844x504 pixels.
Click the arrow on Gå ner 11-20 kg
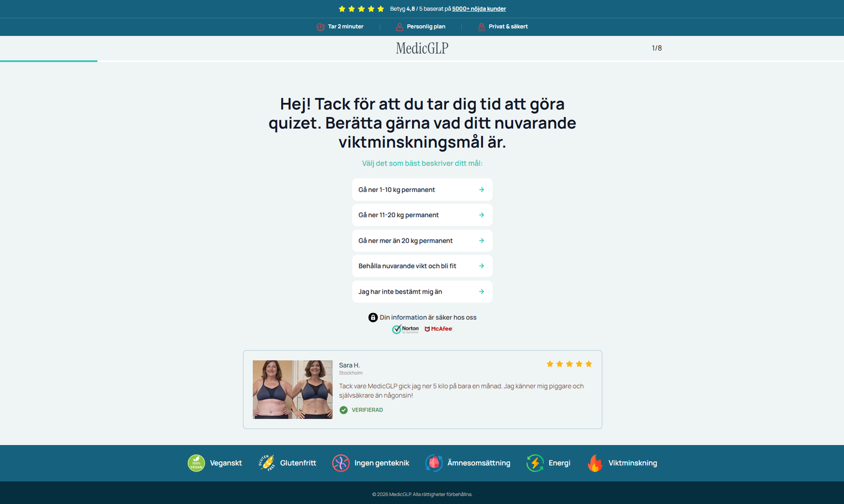click(482, 215)
